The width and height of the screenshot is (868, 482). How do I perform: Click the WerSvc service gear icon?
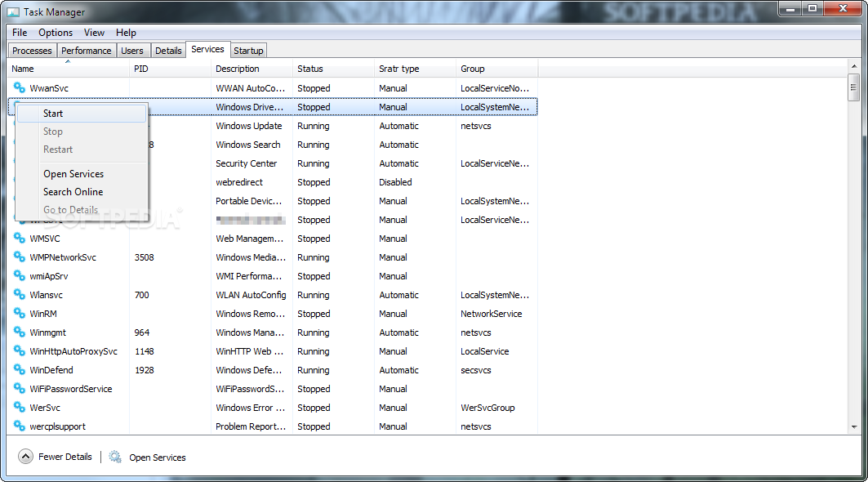click(20, 408)
